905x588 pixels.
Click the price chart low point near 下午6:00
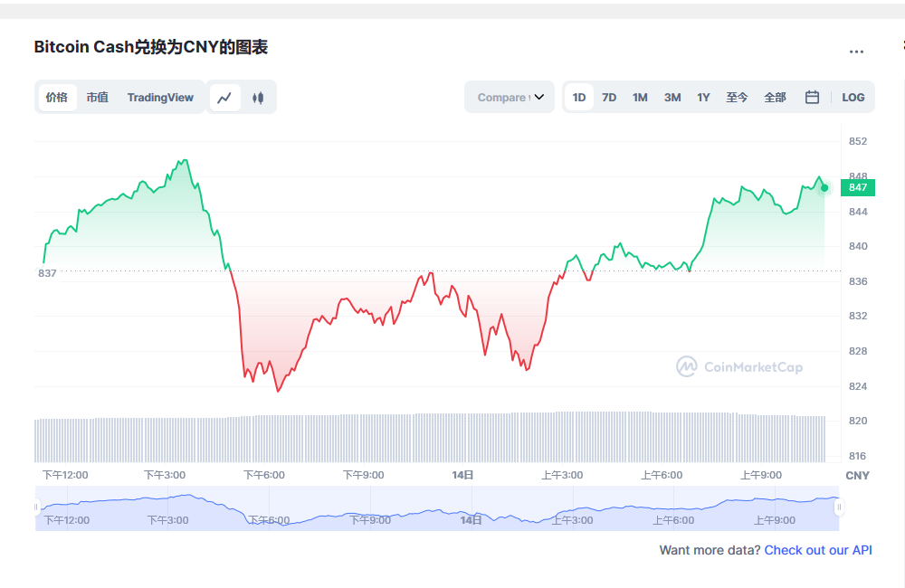click(278, 391)
